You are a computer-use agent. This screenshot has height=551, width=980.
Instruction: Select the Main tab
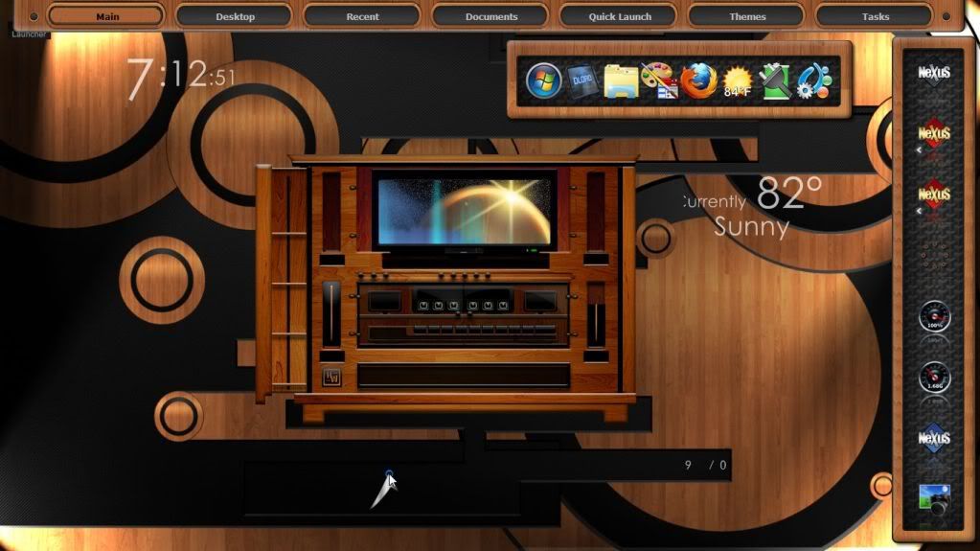(x=107, y=16)
